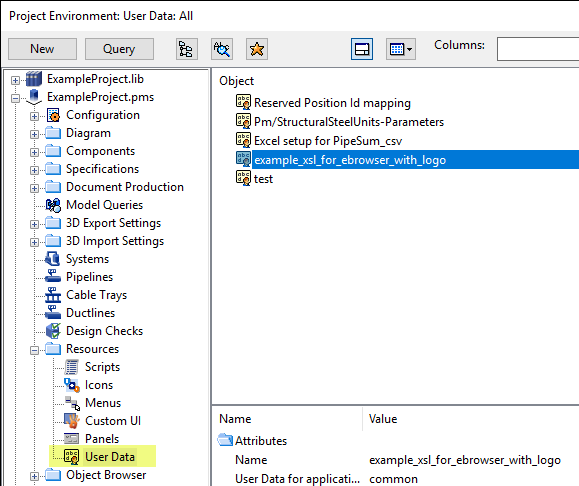Click the Query button
The height and width of the screenshot is (486, 579).
coord(119,49)
